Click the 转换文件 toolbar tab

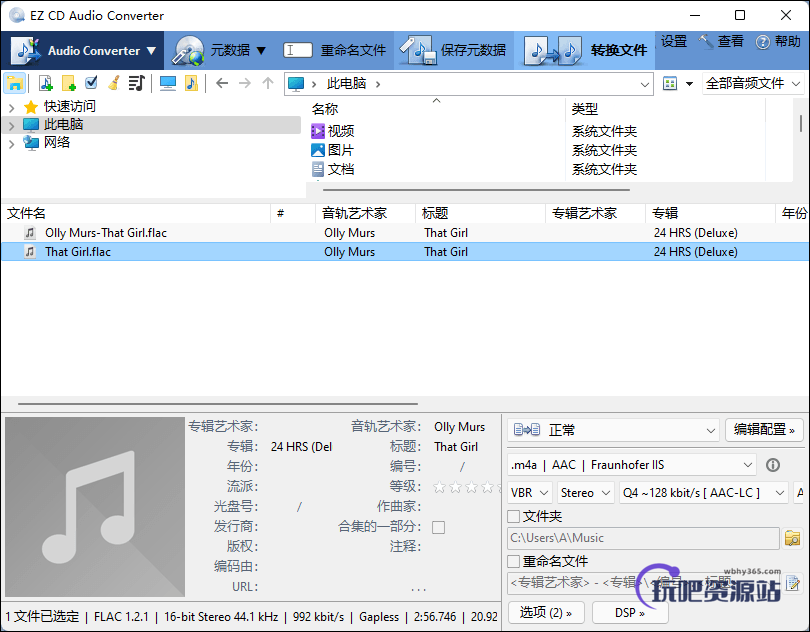click(x=585, y=51)
